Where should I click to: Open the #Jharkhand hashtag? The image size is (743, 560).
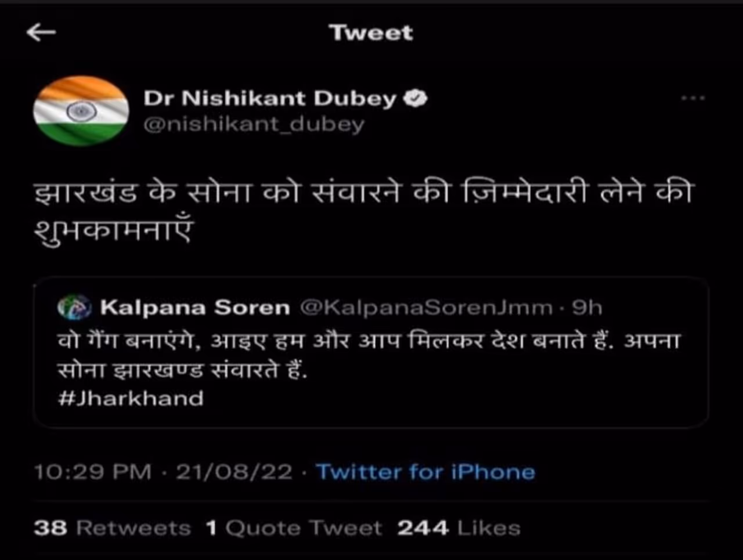(x=131, y=399)
